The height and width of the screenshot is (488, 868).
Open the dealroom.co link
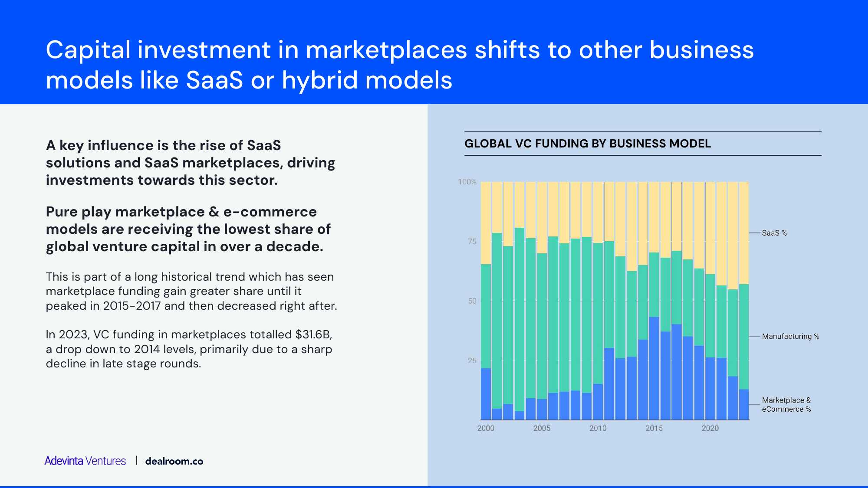tap(174, 461)
